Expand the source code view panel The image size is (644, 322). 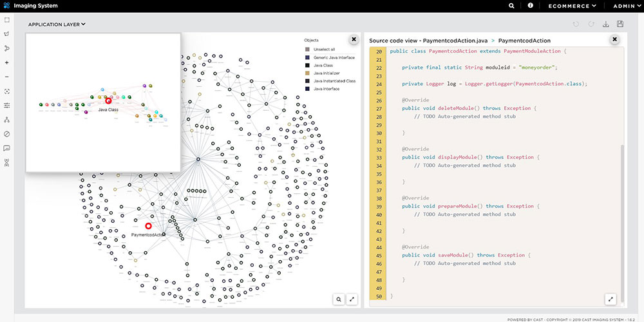point(611,299)
